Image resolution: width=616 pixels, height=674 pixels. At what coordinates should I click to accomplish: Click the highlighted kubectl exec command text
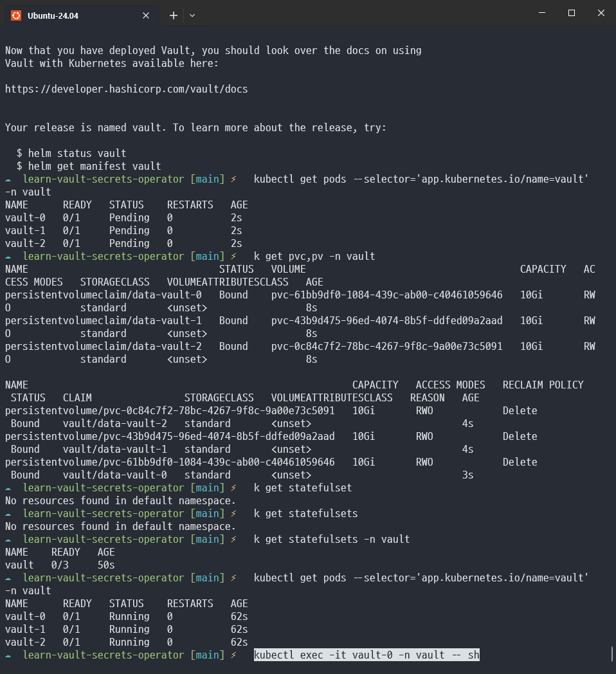point(367,655)
